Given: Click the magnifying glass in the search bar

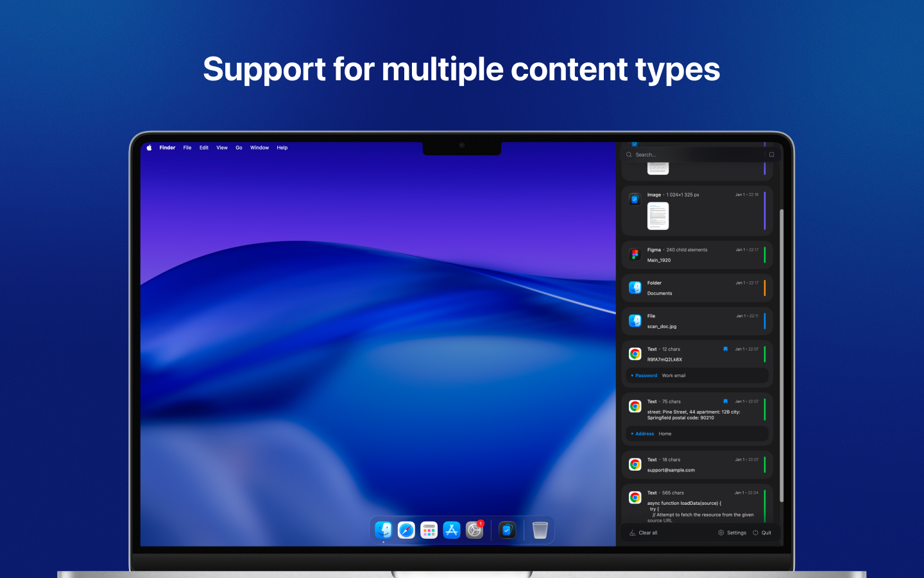Looking at the screenshot, I should 629,154.
